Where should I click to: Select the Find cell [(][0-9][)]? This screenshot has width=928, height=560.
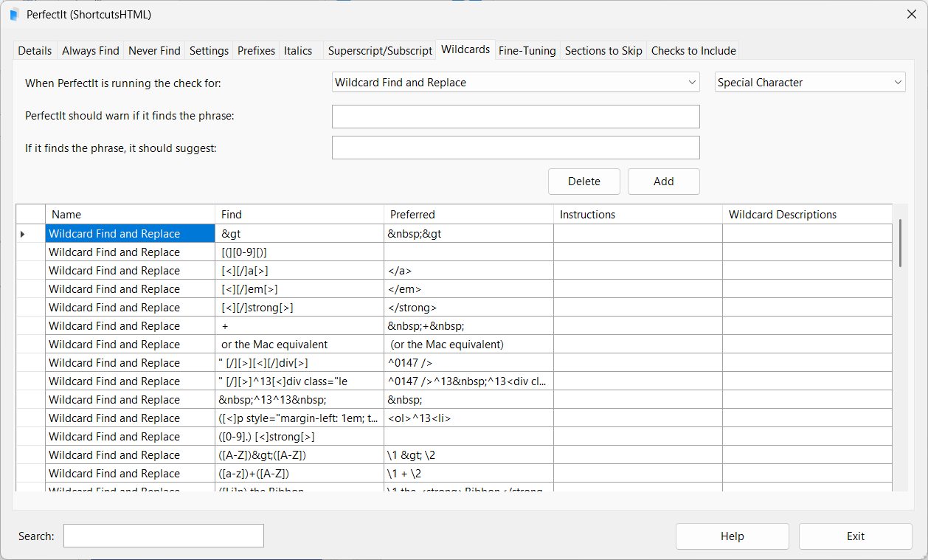tap(299, 252)
